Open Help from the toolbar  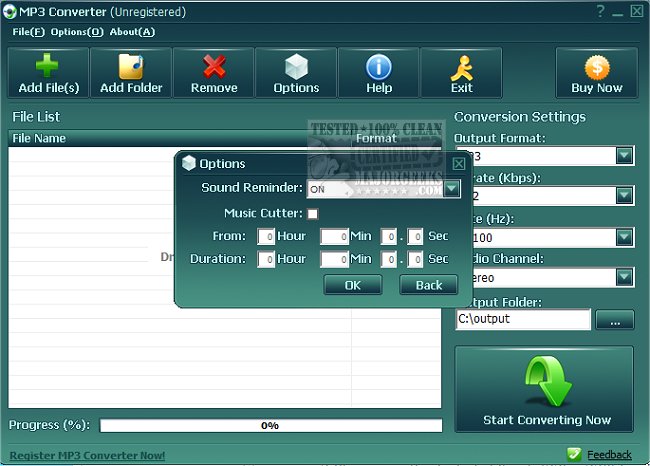click(x=378, y=73)
